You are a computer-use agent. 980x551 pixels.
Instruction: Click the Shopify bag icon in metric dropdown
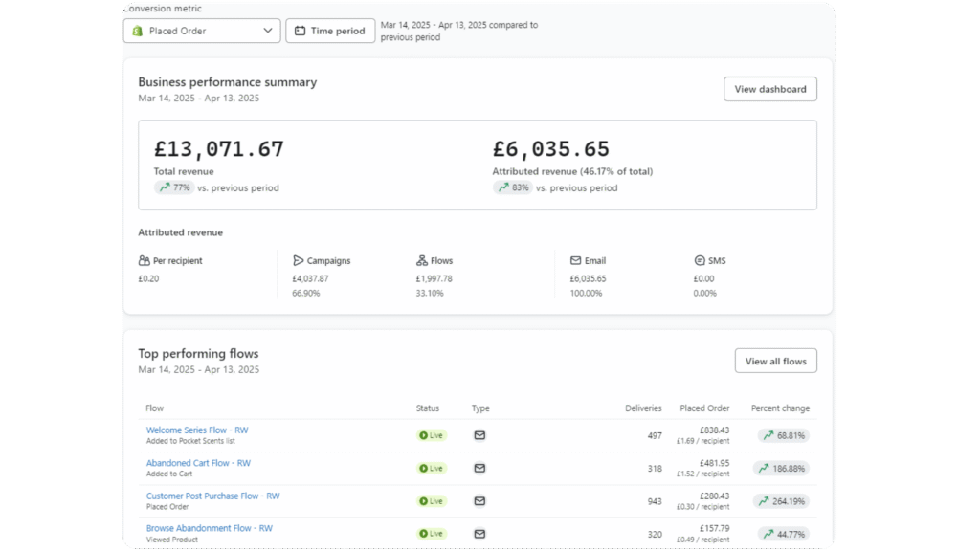[138, 31]
